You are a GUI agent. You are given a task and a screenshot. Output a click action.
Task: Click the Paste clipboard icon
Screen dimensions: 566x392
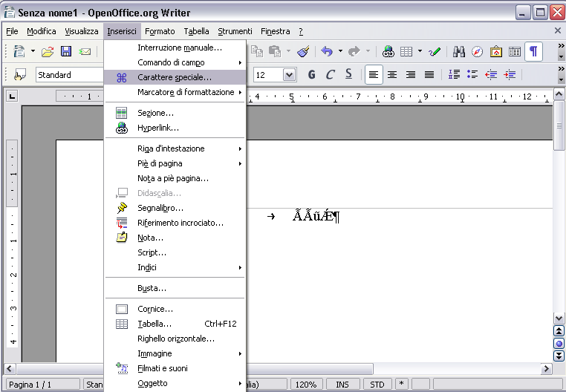click(x=275, y=52)
